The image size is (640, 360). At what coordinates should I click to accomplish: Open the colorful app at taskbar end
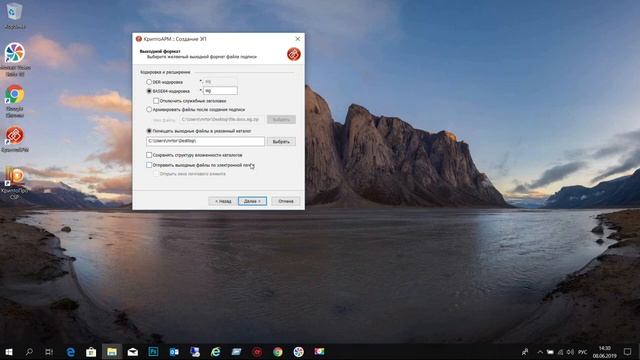[x=319, y=351]
